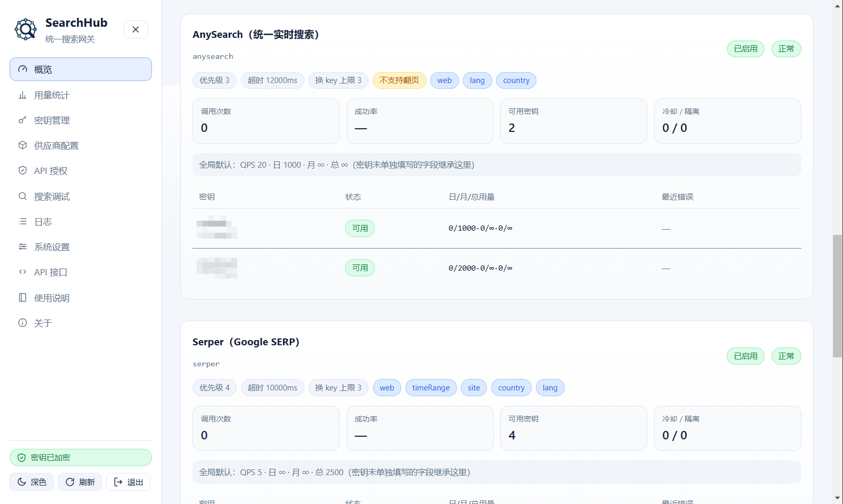843x504 pixels.
Task: Click the API 接口 code brackets icon
Action: [23, 272]
